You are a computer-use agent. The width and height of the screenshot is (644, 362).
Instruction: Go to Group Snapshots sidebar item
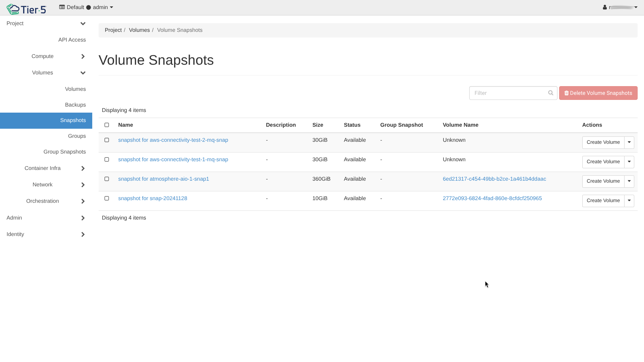pyautogui.click(x=64, y=152)
